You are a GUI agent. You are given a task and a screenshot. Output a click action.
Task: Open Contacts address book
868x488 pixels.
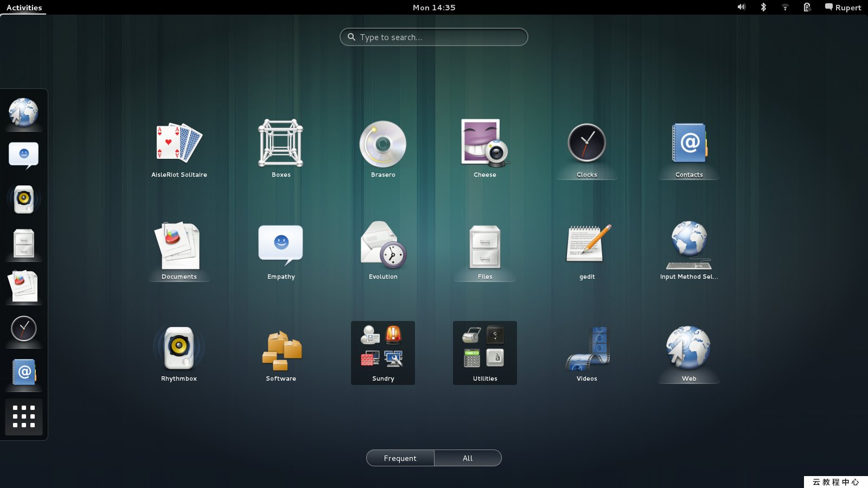(x=688, y=144)
